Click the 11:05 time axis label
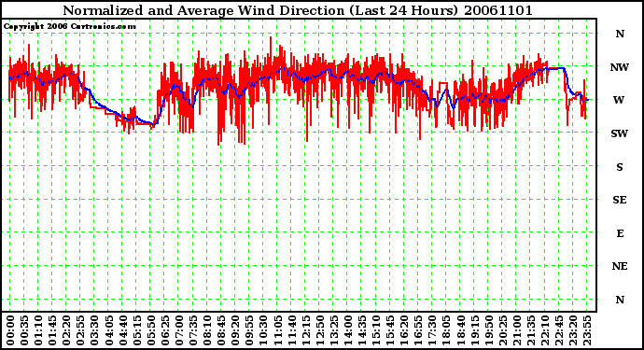Image resolution: width=644 pixels, height=350 pixels. 277,331
